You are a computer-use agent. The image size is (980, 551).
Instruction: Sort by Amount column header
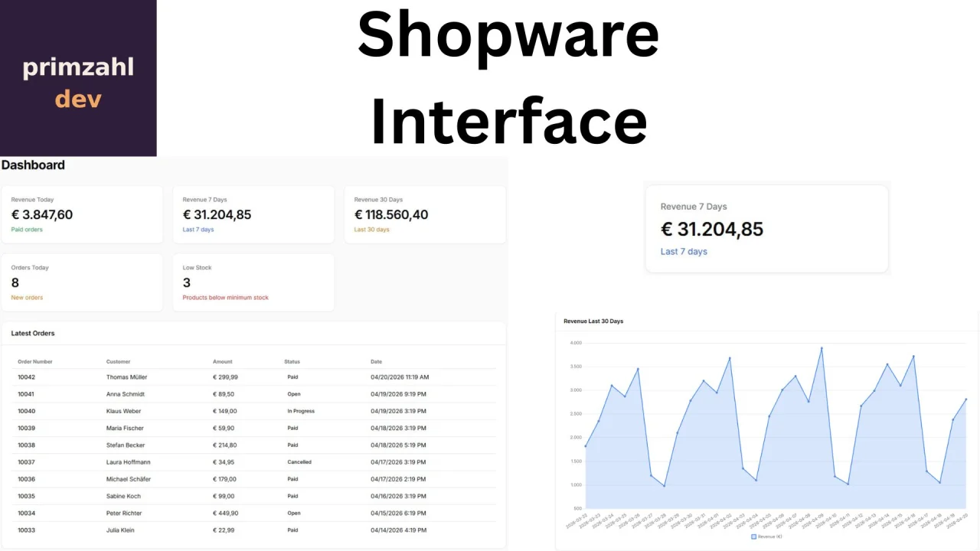pyautogui.click(x=223, y=362)
